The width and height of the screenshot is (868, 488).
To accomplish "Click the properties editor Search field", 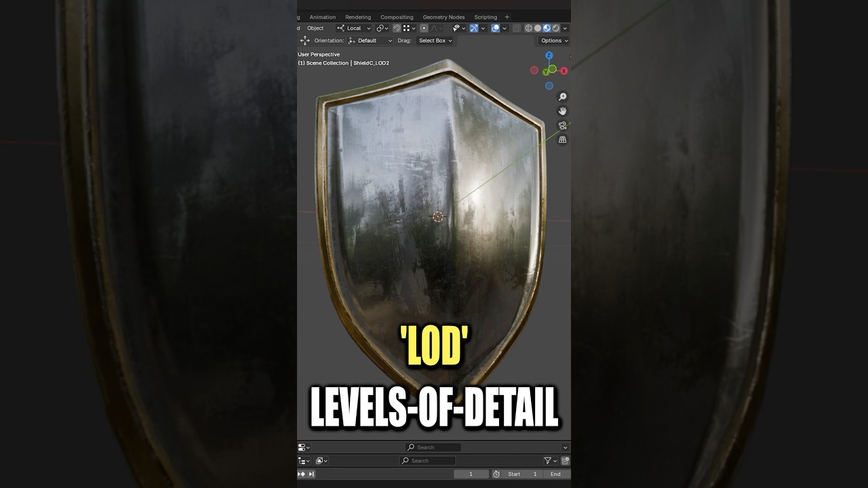I will point(433,447).
